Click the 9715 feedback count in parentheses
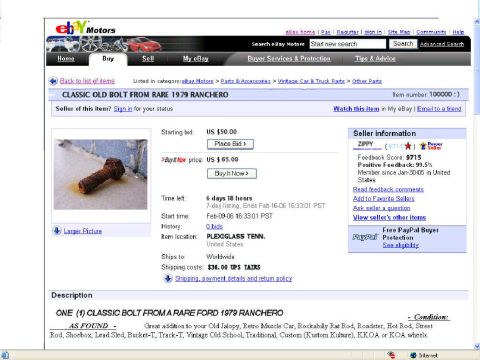480x360 pixels. [396, 146]
